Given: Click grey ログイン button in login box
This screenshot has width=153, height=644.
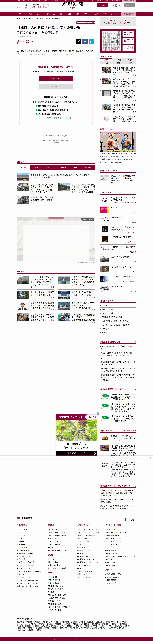Looking at the screenshot, I should [56, 86].
